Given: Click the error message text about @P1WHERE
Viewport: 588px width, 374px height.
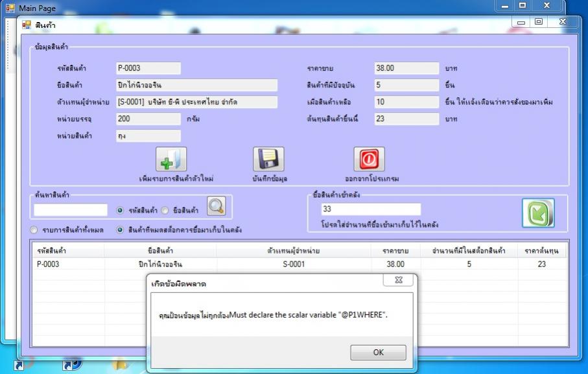Looking at the screenshot, I should pos(273,315).
